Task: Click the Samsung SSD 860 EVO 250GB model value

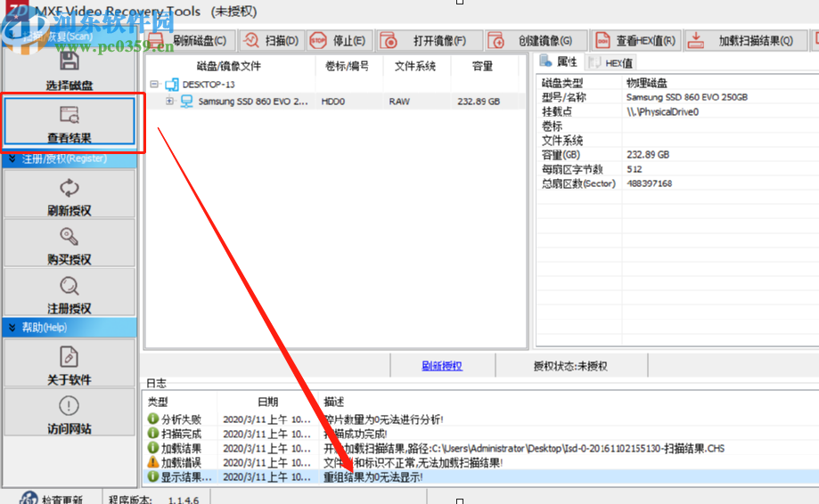Action: coord(687,97)
